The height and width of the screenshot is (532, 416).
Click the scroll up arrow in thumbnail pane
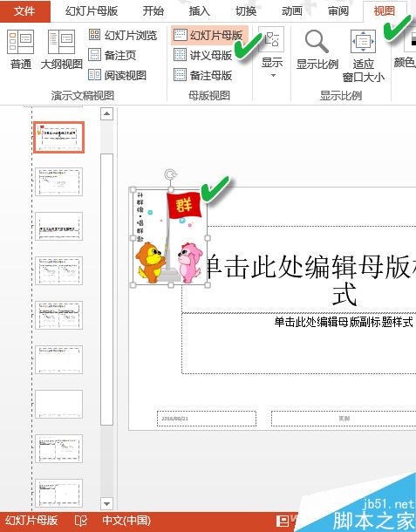coord(107,113)
